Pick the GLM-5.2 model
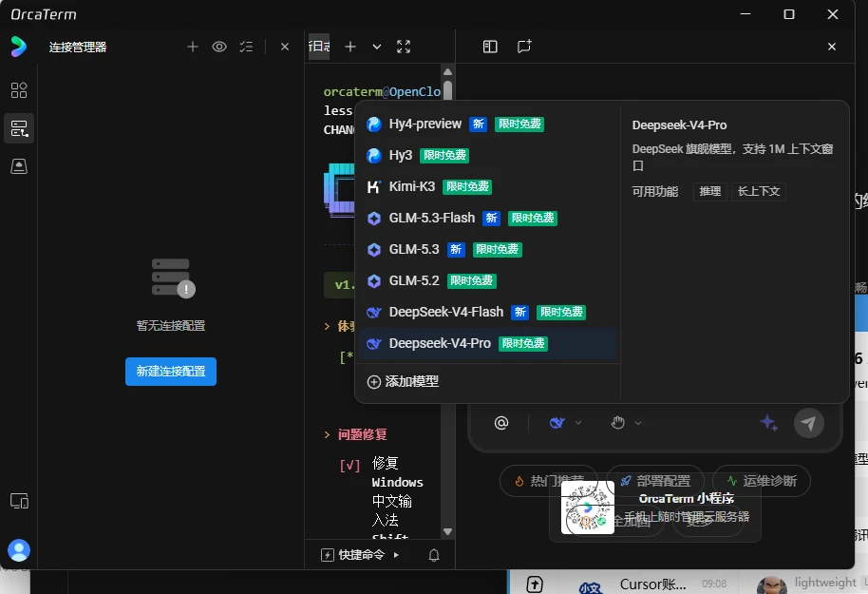868x594 pixels. pyautogui.click(x=488, y=281)
